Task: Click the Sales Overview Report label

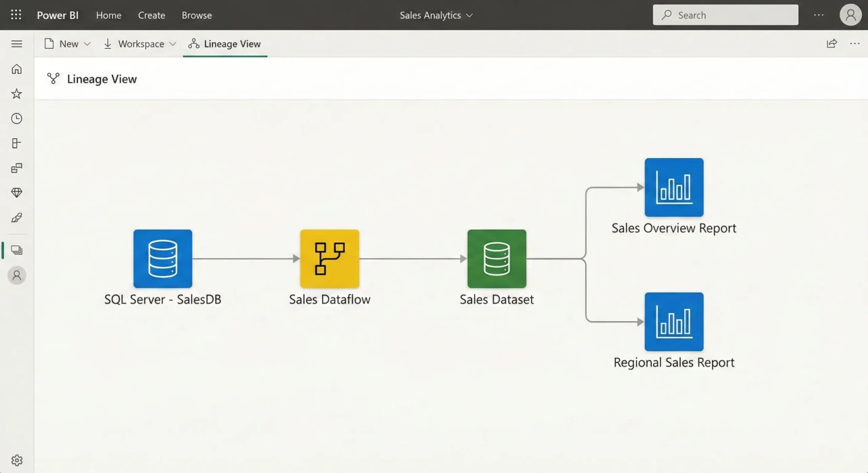Action: coord(674,228)
